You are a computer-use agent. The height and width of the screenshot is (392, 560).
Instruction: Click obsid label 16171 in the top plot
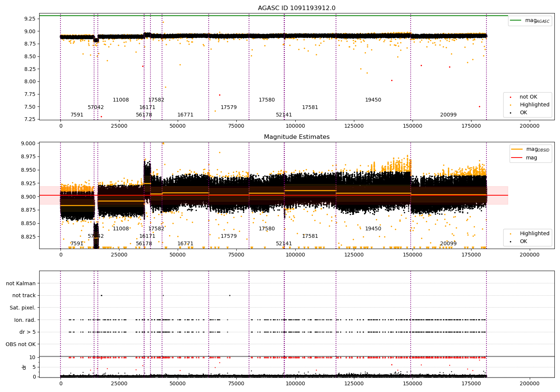click(147, 107)
